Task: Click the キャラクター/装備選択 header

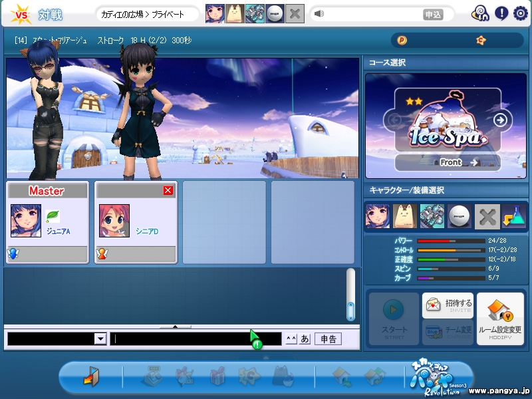Action: pyautogui.click(x=406, y=190)
